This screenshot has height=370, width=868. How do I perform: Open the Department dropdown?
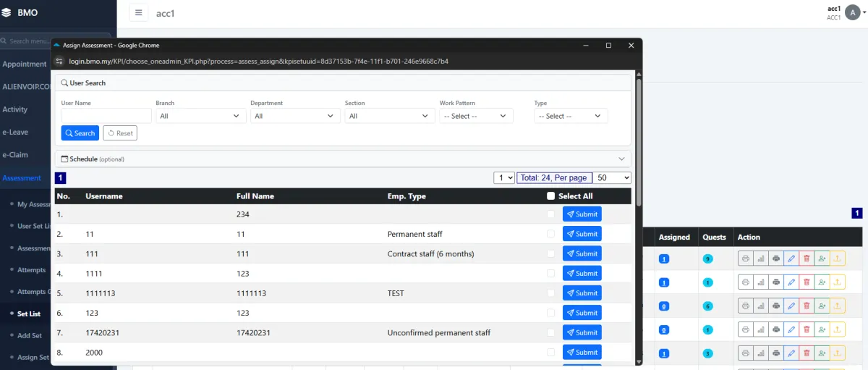click(x=296, y=116)
